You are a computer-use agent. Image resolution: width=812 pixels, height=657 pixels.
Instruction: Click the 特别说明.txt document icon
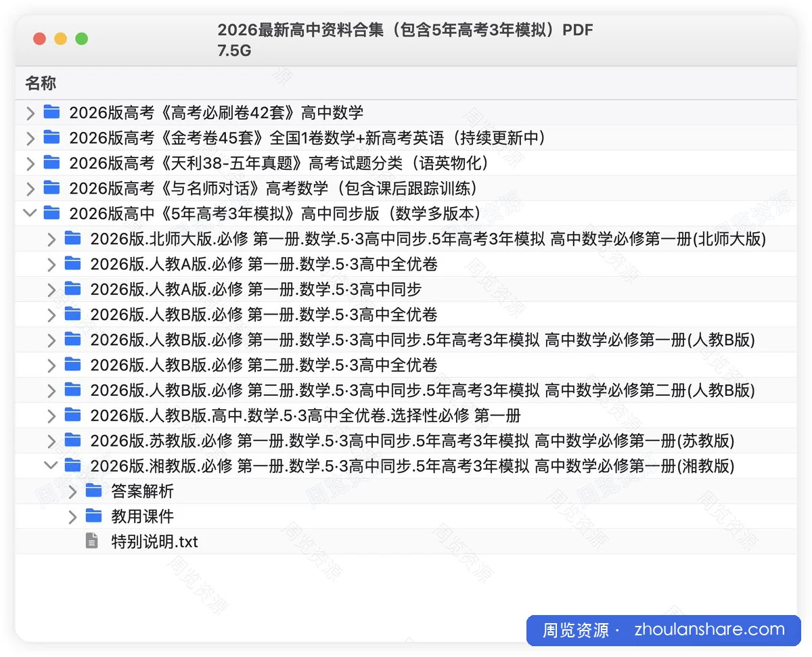[x=92, y=541]
